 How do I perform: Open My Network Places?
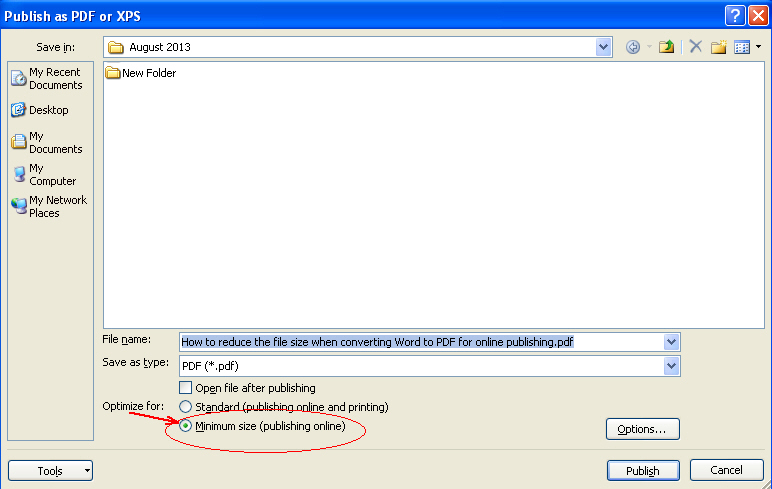coord(48,206)
